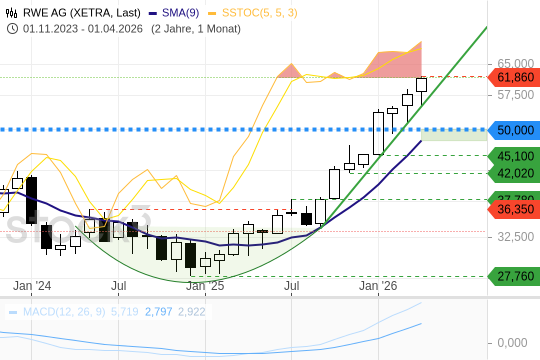Click the red 36,350 price label
This screenshot has height=360, width=540.
514,209
